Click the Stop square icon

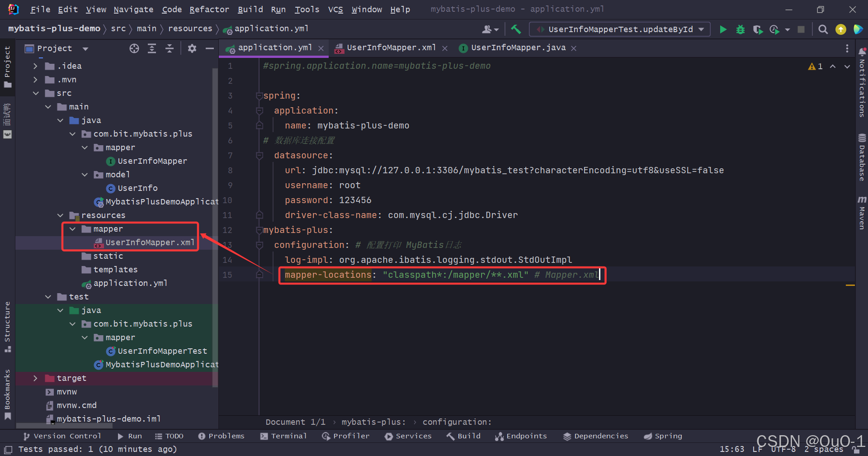pyautogui.click(x=801, y=29)
